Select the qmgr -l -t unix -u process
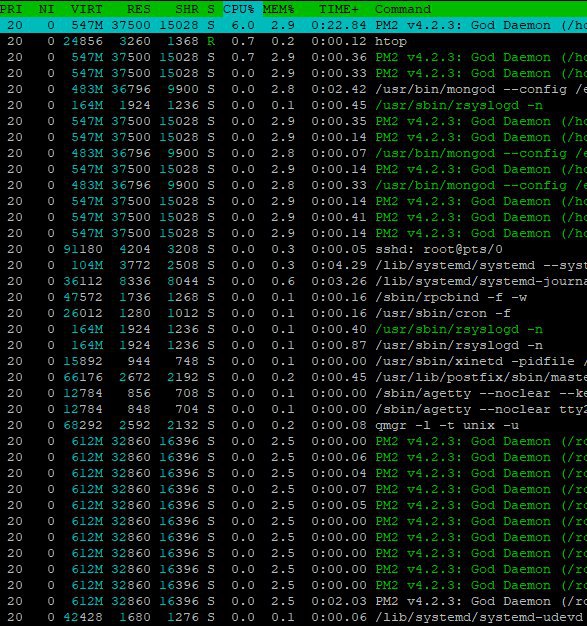Viewport: 587px width, 626px height. click(x=294, y=425)
